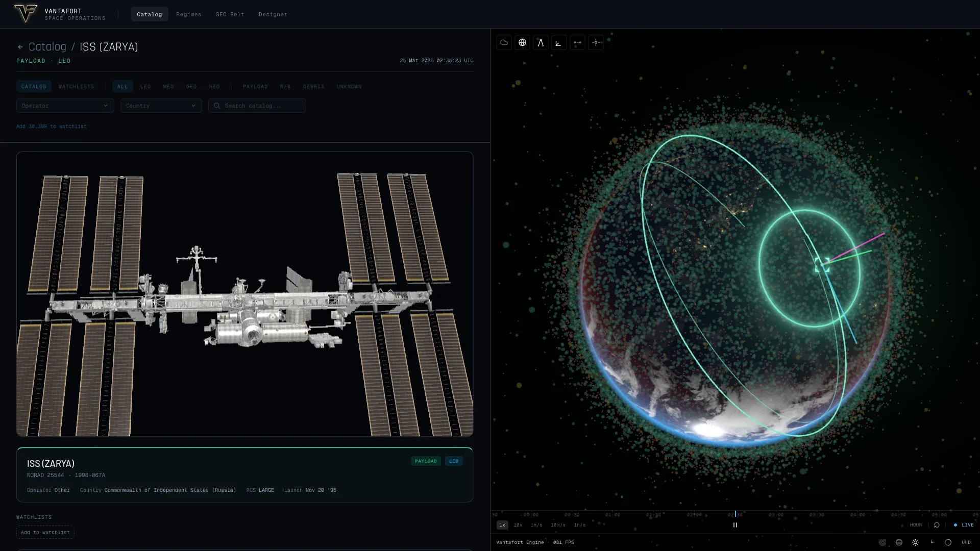Viewport: 980px width, 551px height.
Task: Set the timeline scale to HOUR
Action: click(916, 525)
